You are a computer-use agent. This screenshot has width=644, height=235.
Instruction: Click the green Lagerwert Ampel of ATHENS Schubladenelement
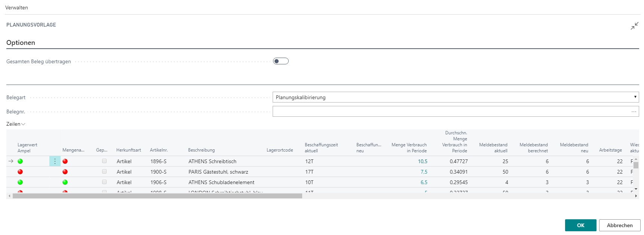(x=20, y=182)
